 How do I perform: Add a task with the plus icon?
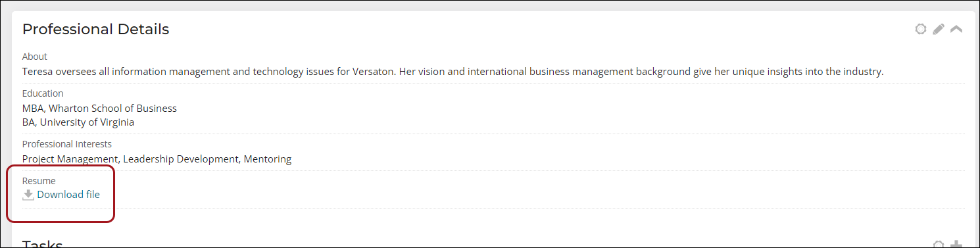coord(956,245)
